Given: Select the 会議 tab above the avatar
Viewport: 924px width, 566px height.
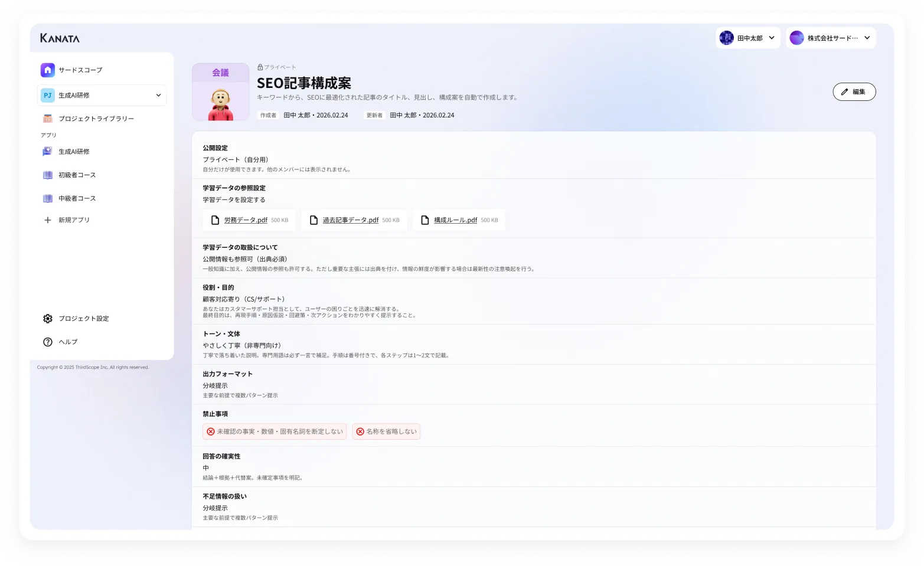Looking at the screenshot, I should point(220,72).
